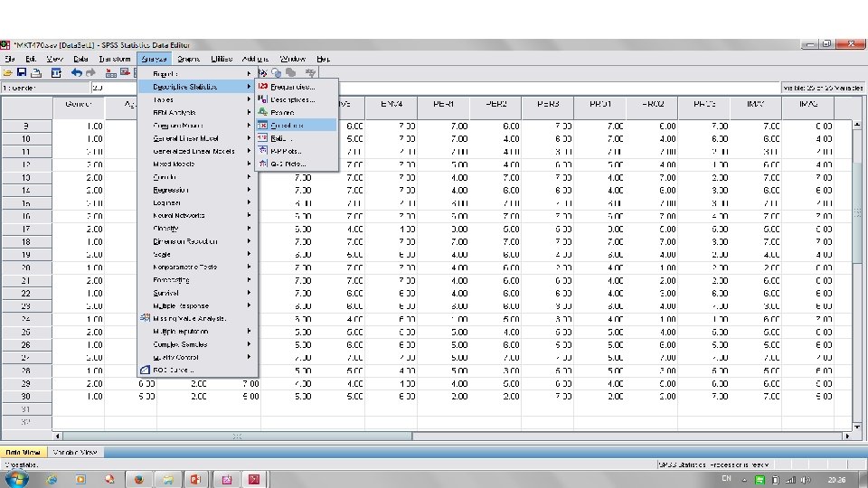Expand the Neural Networks submenu

coord(197,215)
